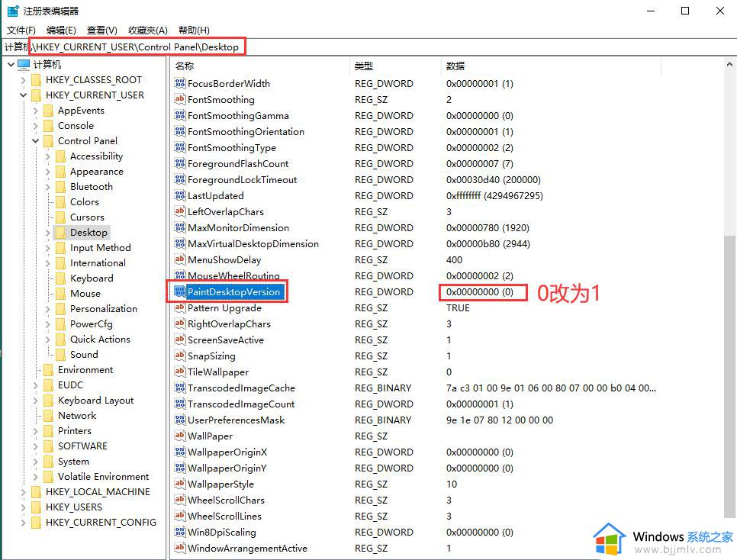
Task: Click the SnapSizing string icon
Action: click(179, 356)
